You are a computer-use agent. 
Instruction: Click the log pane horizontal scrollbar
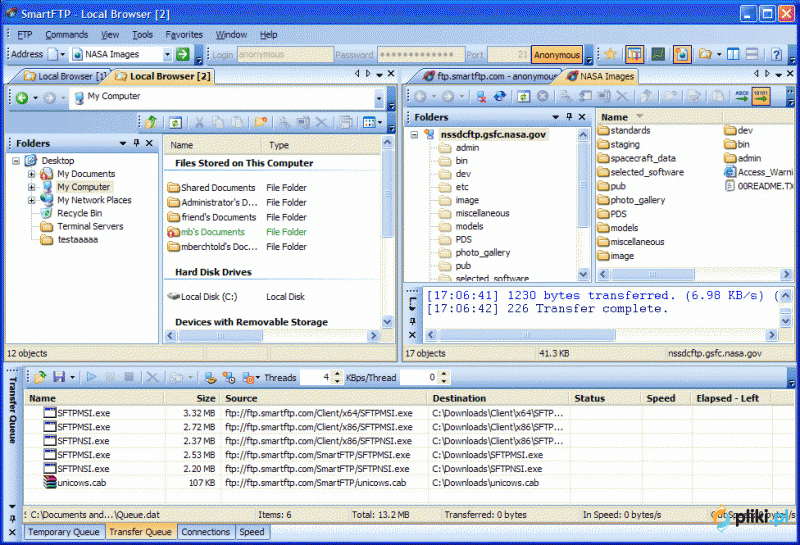point(527,335)
